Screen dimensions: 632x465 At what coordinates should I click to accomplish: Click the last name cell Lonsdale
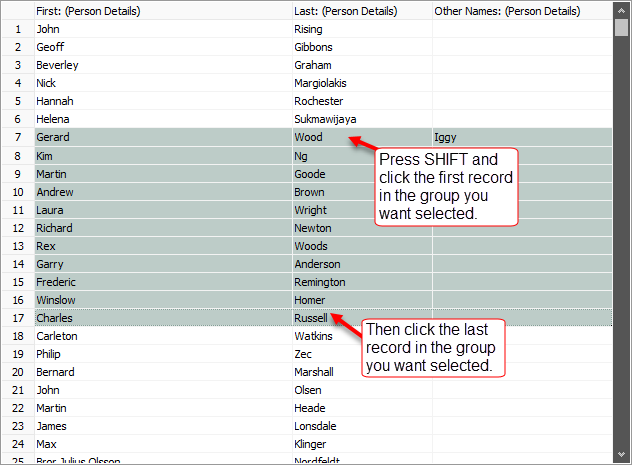(317, 426)
